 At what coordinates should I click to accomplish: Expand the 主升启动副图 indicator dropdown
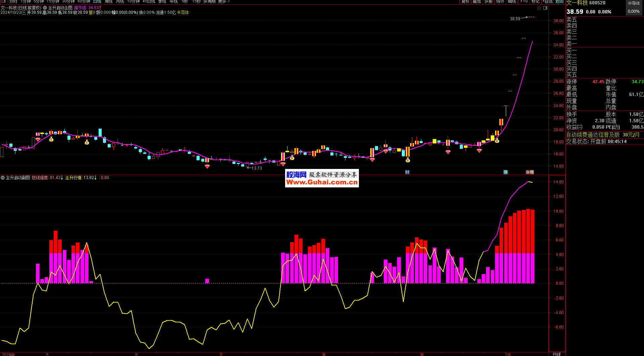tap(3, 178)
